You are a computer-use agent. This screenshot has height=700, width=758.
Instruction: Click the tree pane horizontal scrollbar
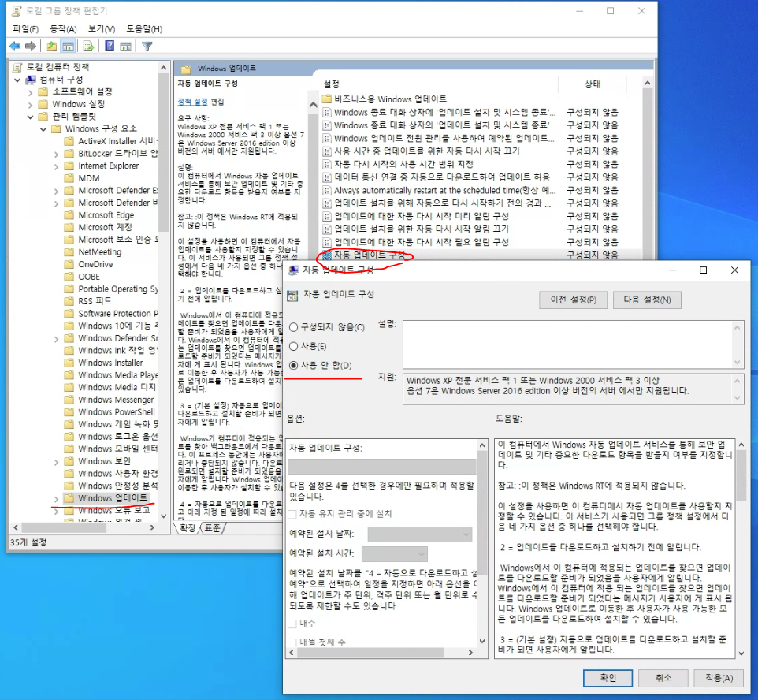[x=64, y=527]
